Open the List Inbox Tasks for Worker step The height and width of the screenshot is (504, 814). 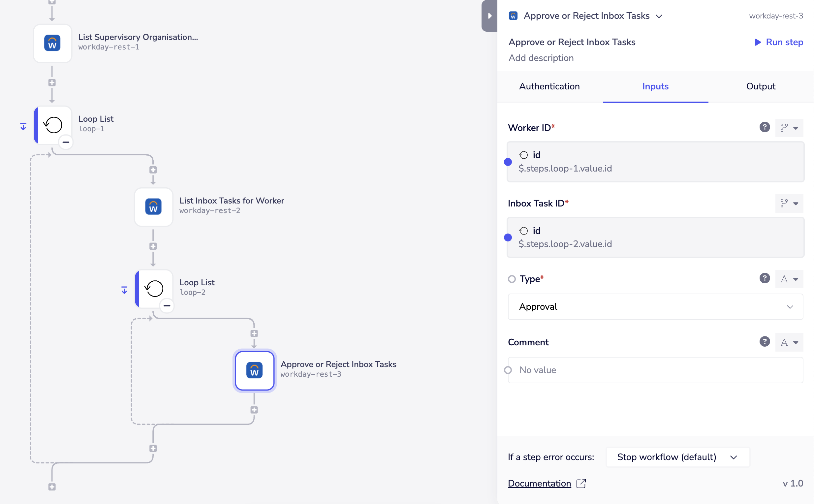tap(153, 207)
